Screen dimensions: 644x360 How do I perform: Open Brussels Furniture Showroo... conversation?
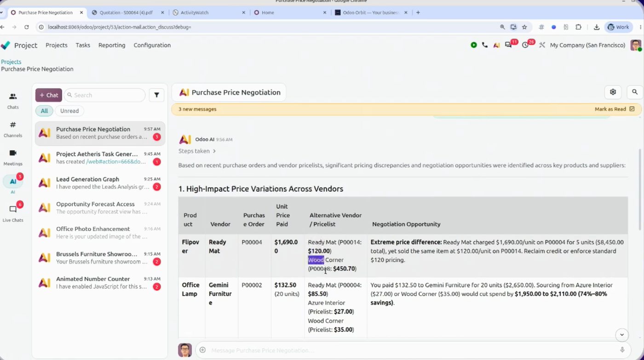[x=100, y=257]
